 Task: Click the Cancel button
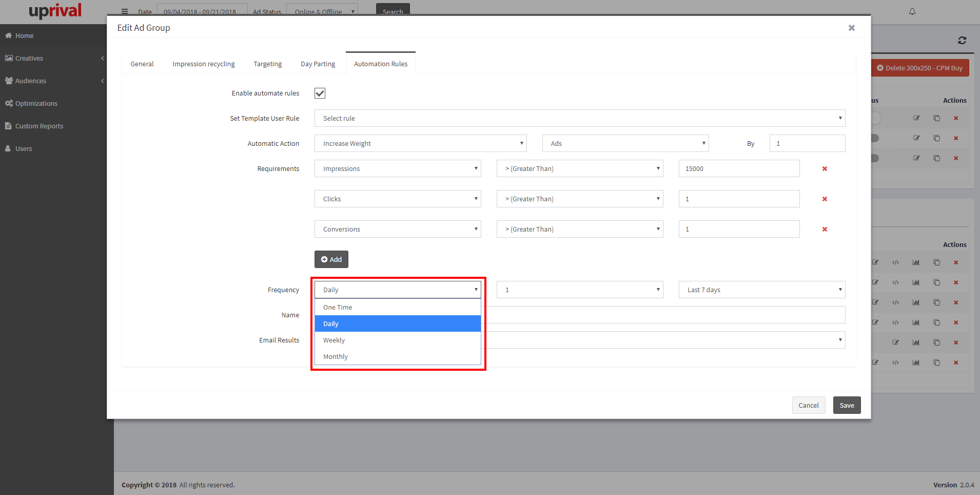click(809, 405)
